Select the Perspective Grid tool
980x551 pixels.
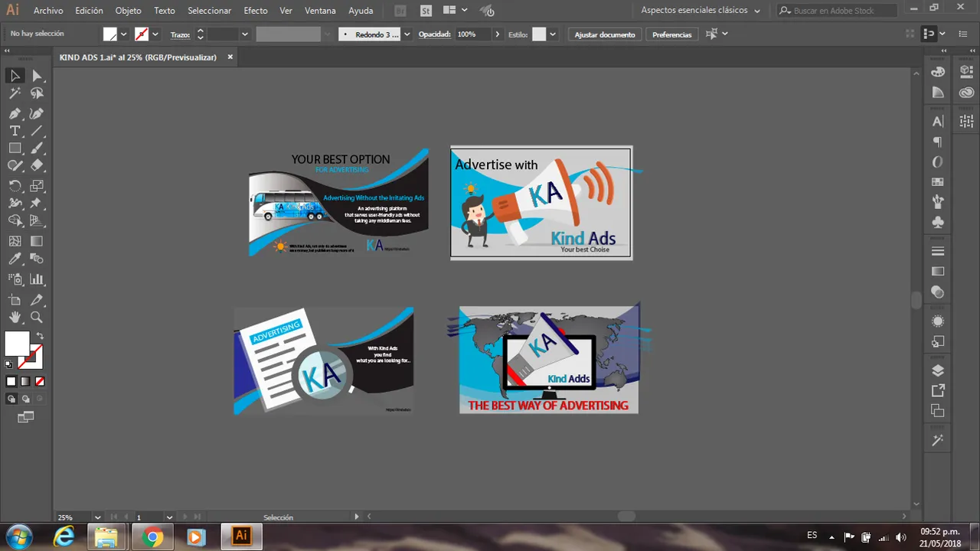click(37, 221)
